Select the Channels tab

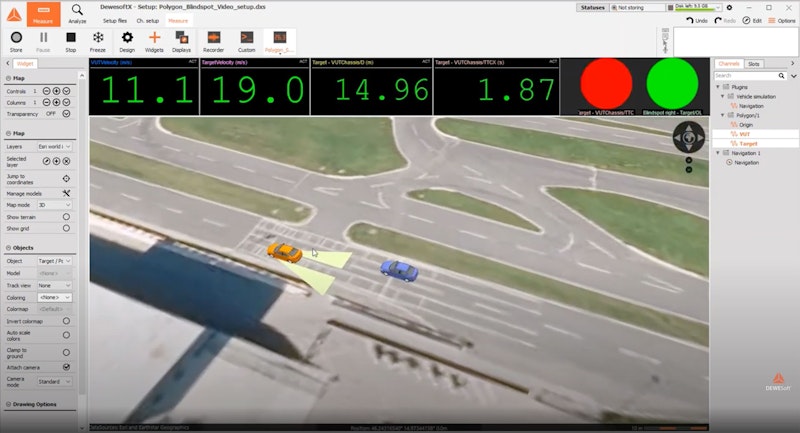[x=729, y=64]
